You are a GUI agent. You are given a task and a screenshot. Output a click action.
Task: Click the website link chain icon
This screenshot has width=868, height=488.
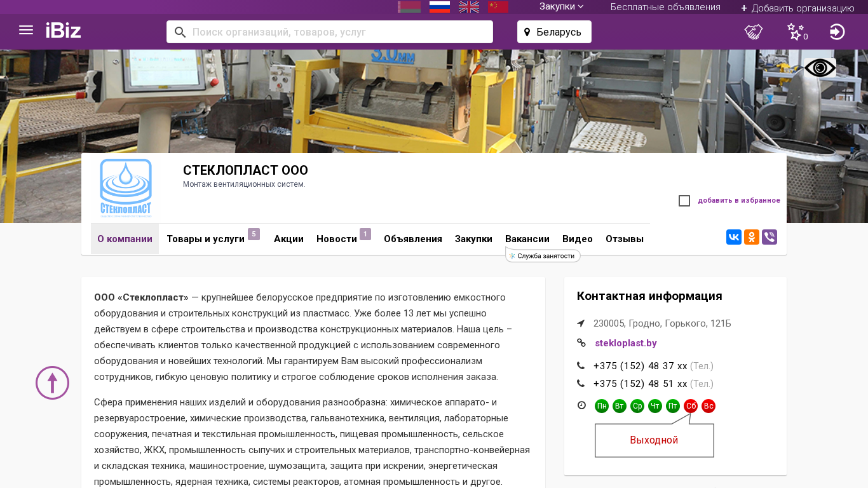(581, 343)
